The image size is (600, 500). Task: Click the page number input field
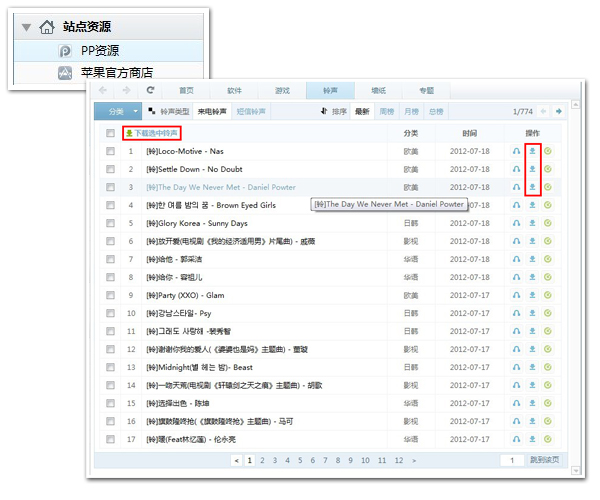[512, 461]
